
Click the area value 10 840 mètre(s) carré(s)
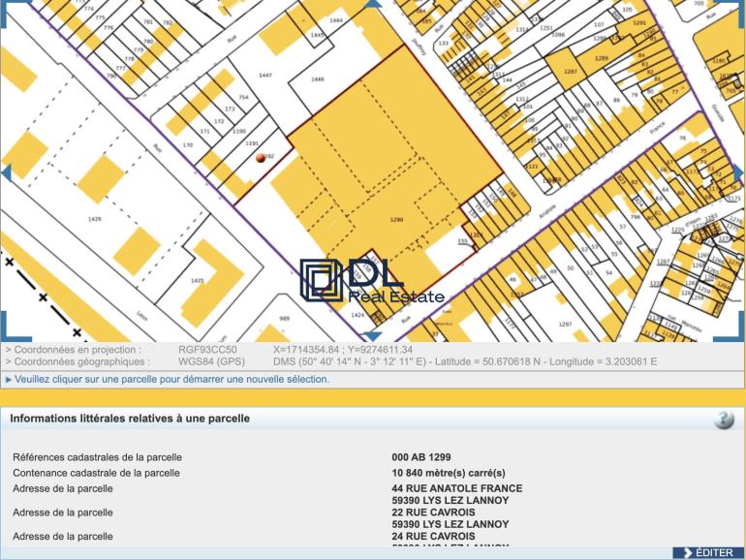pos(449,473)
